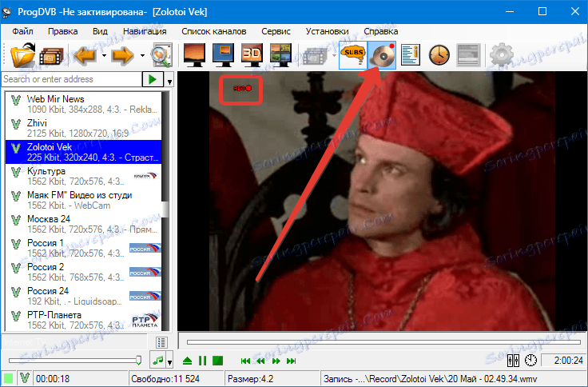588x387 pixels.
Task: Toggle recording with the disc icon
Action: point(382,55)
